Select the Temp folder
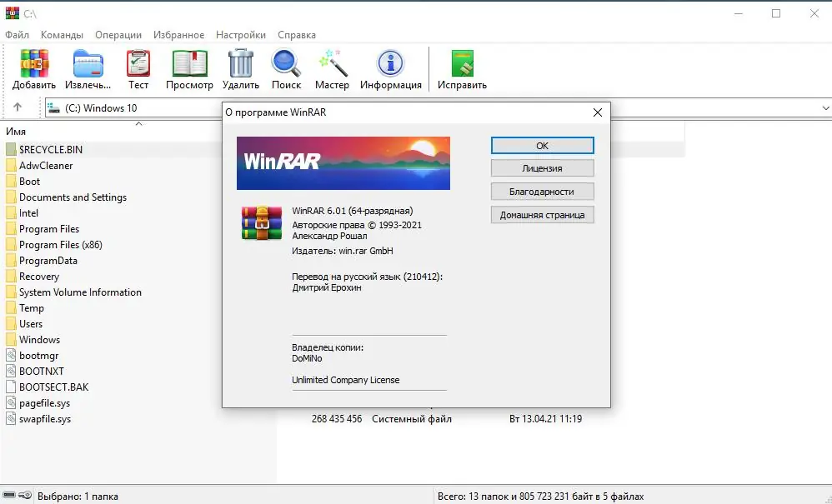Viewport: 832px width, 504px height. [x=32, y=308]
